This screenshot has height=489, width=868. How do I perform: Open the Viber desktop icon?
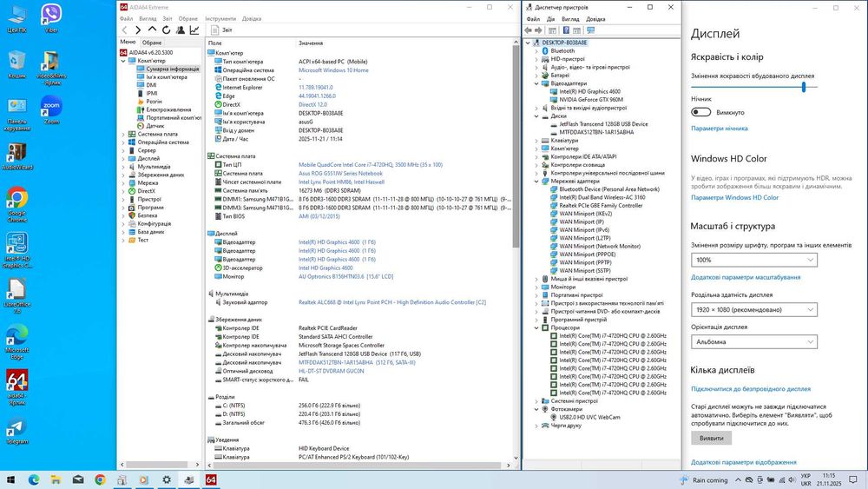coord(51,18)
